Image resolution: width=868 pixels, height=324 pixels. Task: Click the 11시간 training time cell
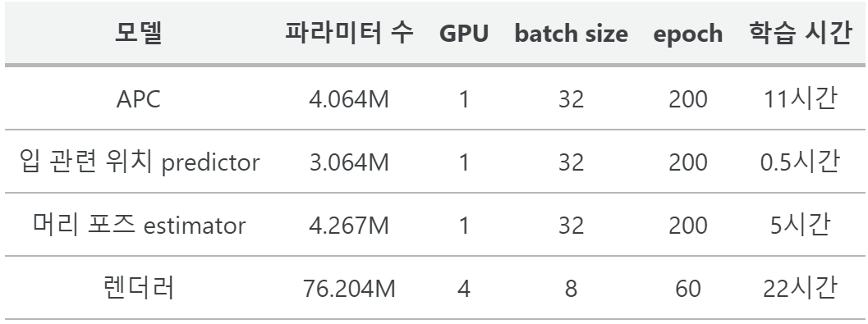tap(800, 99)
